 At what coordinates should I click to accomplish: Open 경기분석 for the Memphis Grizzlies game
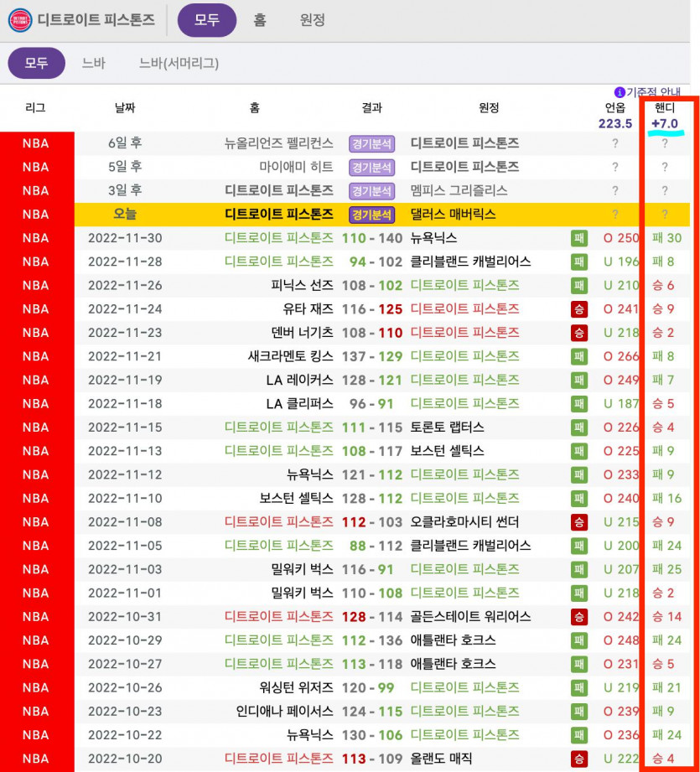point(371,191)
